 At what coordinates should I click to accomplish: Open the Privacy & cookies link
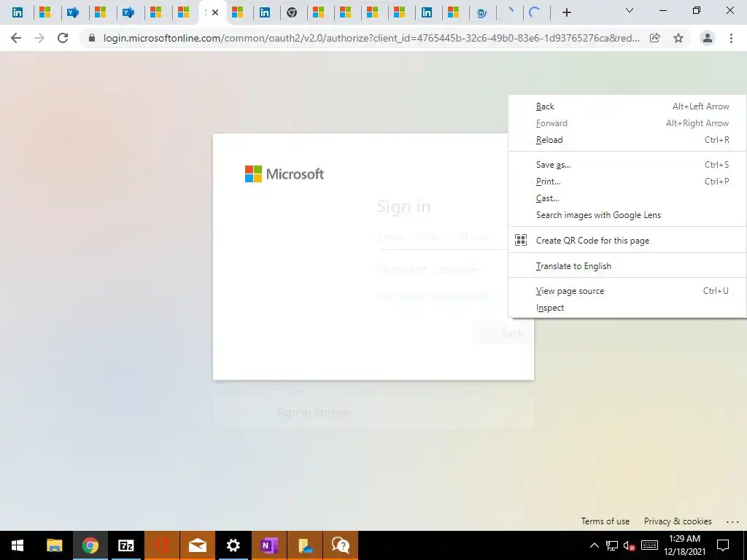(x=678, y=521)
